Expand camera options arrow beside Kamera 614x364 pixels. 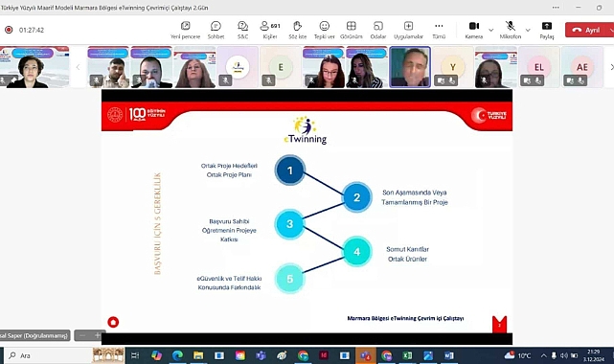tap(491, 30)
